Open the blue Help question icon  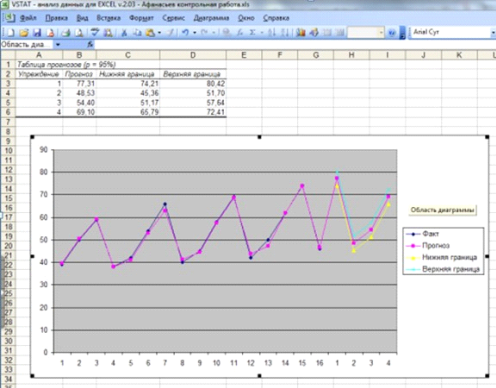click(392, 33)
